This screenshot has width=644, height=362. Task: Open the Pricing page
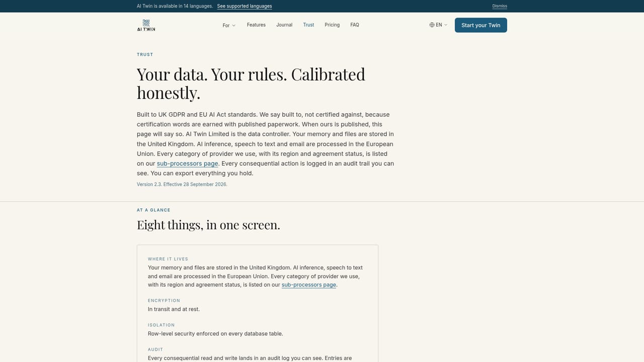click(332, 25)
